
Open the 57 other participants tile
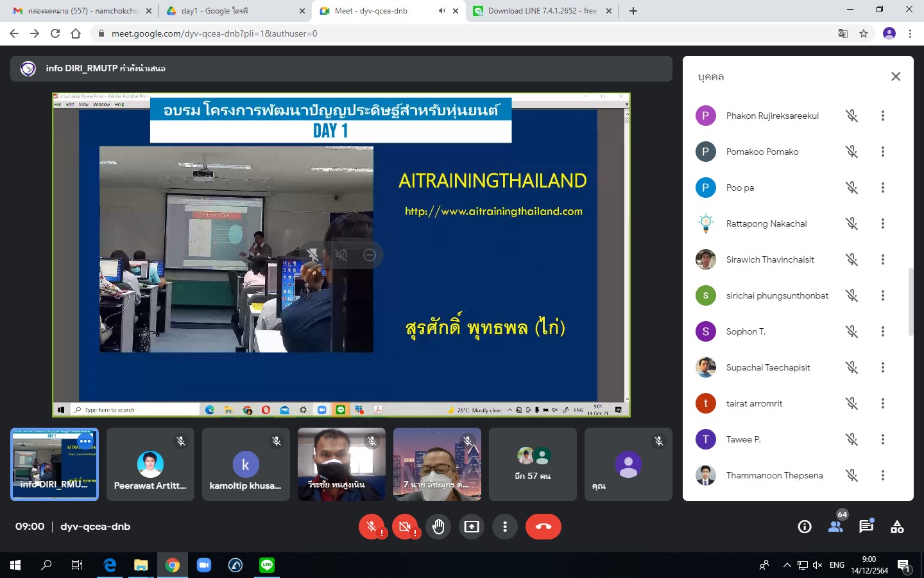(533, 464)
